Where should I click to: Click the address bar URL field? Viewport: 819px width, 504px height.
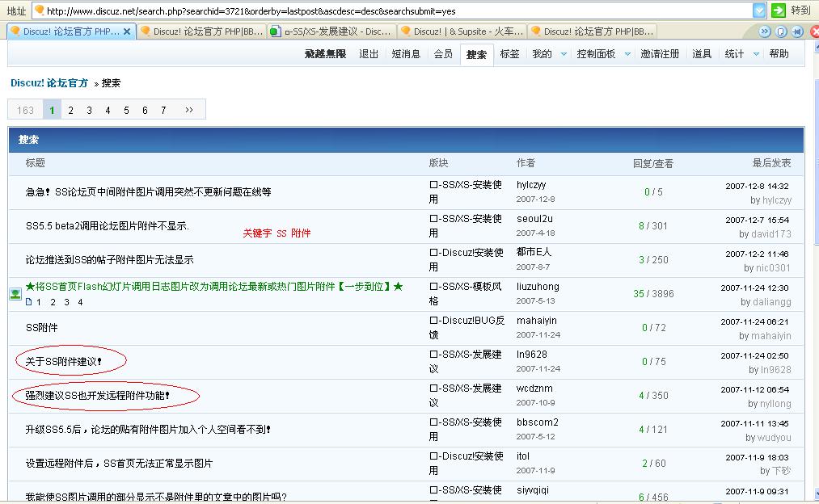392,10
